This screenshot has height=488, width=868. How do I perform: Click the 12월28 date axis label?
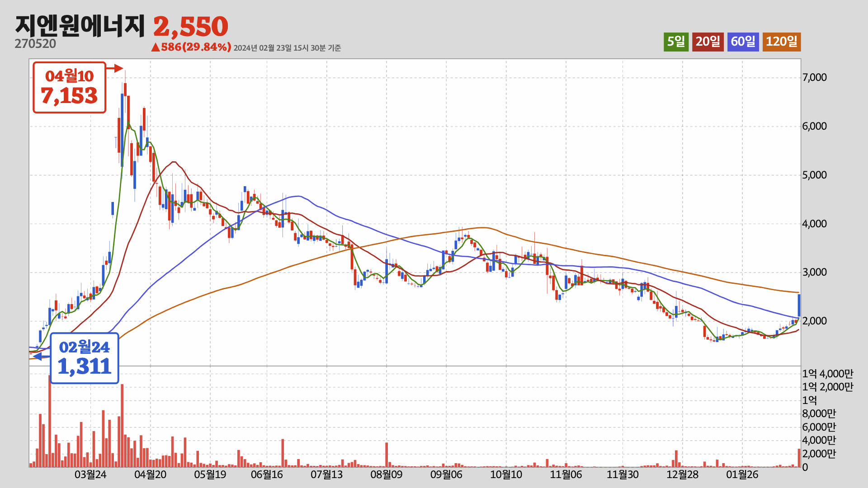(683, 475)
